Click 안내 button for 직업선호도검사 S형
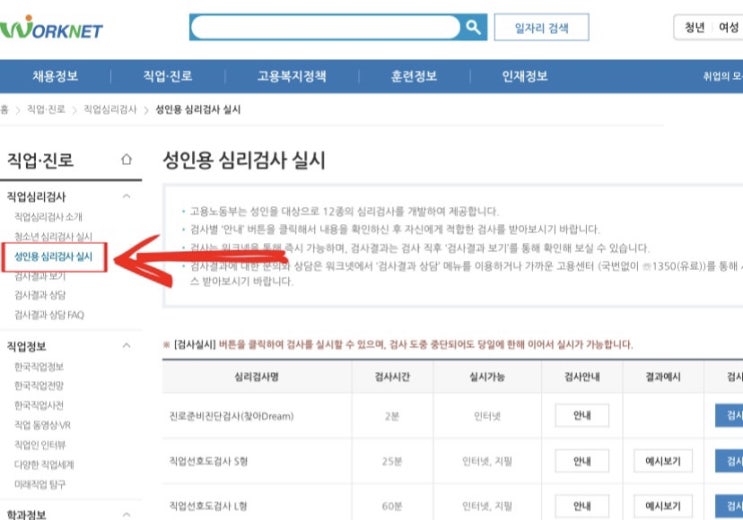The height and width of the screenshot is (520, 743). (582, 461)
